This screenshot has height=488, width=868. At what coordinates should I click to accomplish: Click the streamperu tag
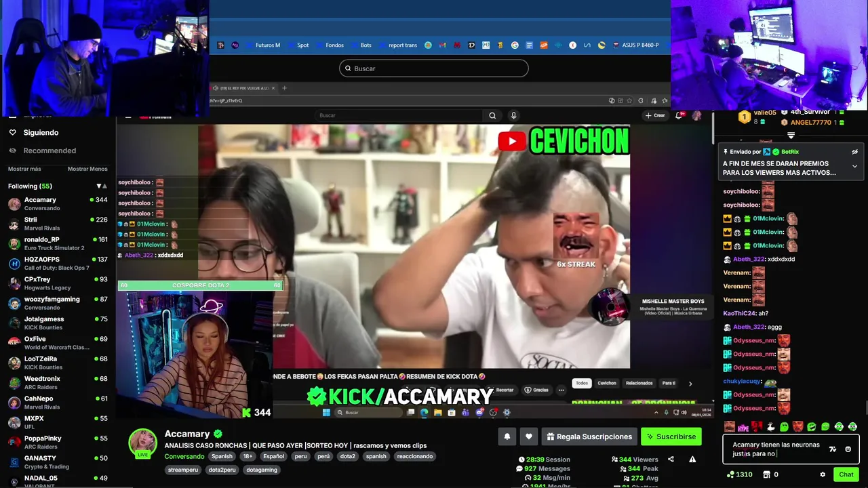(x=183, y=470)
